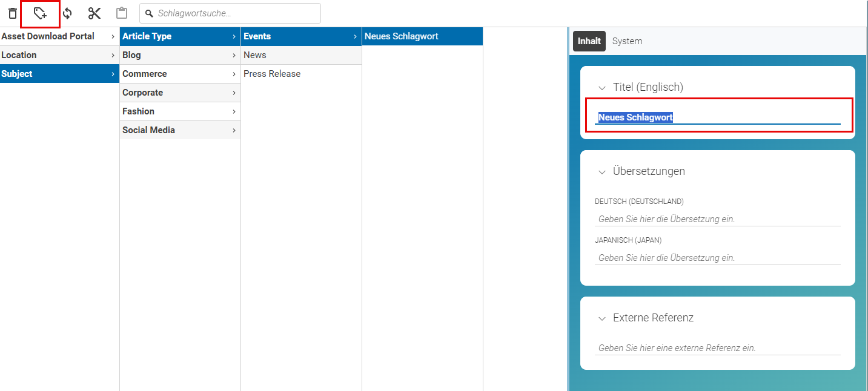The width and height of the screenshot is (868, 391).
Task: Select Asset Download Portal row
Action: (x=59, y=36)
